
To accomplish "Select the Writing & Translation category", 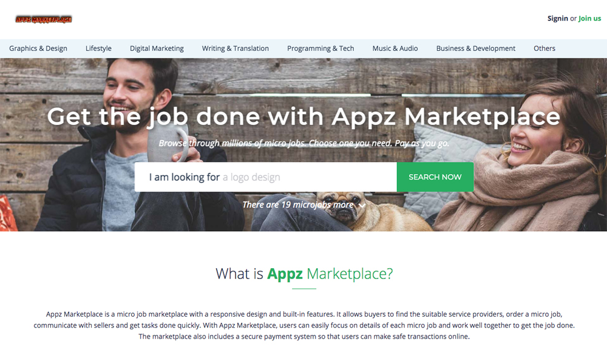I will coord(236,49).
